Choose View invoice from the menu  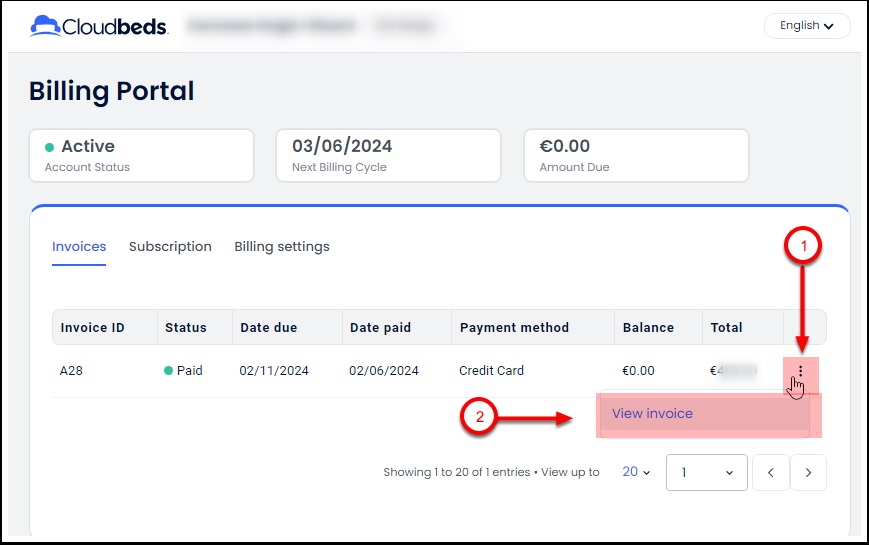pos(652,414)
